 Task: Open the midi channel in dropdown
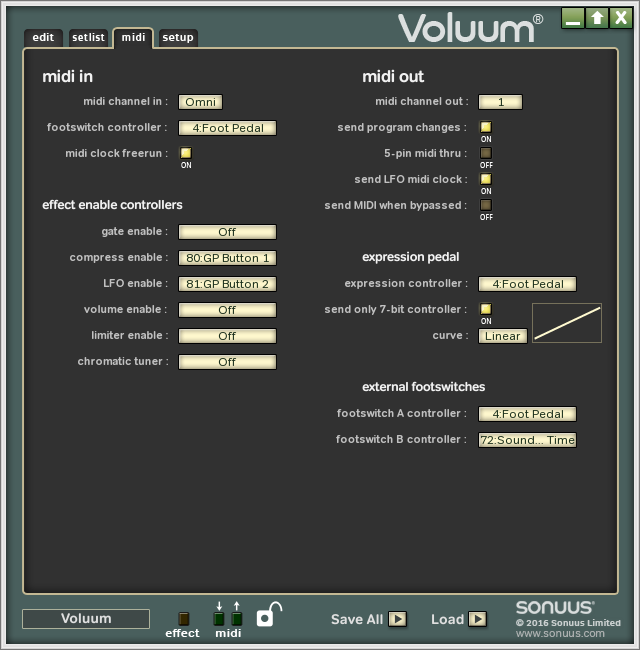(x=200, y=102)
